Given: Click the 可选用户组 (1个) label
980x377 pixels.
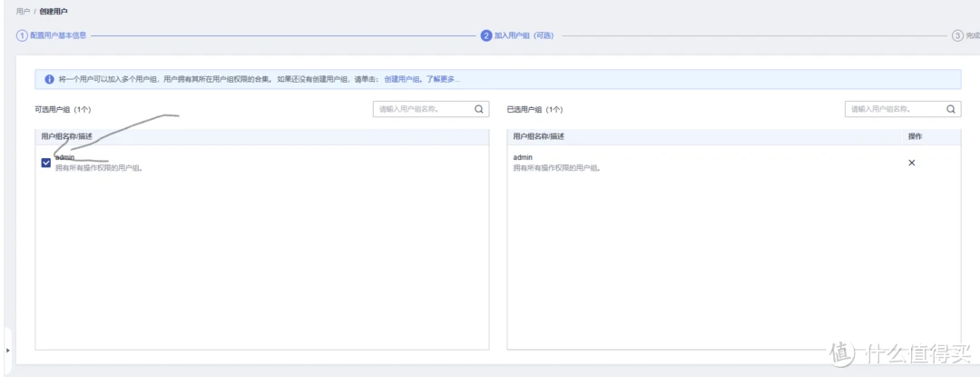Looking at the screenshot, I should click(63, 109).
